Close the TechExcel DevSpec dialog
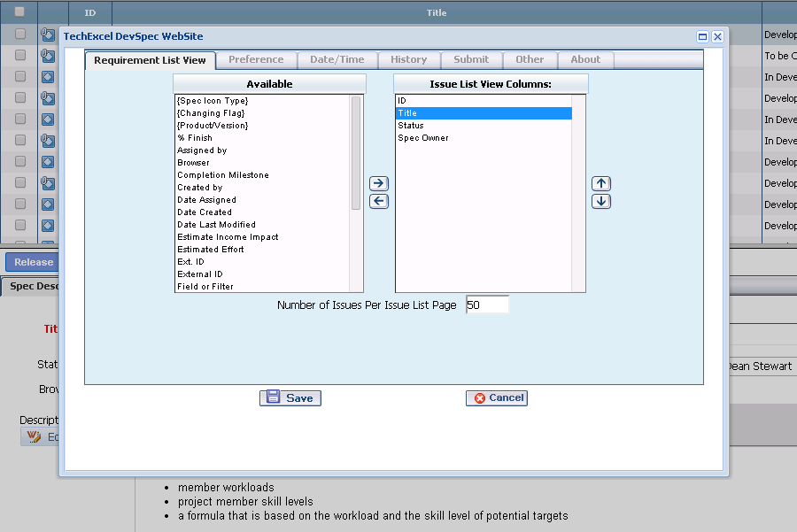This screenshot has width=797, height=532. point(717,37)
